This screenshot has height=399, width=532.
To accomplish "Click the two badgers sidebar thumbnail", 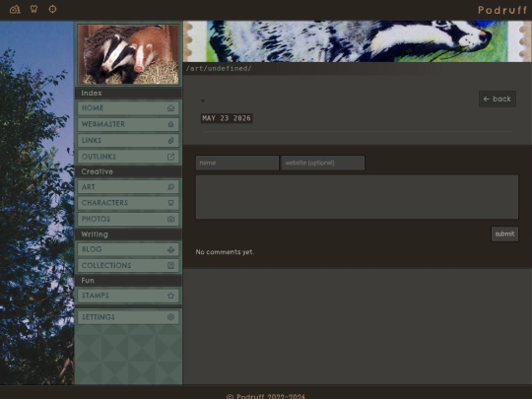I will tap(128, 54).
